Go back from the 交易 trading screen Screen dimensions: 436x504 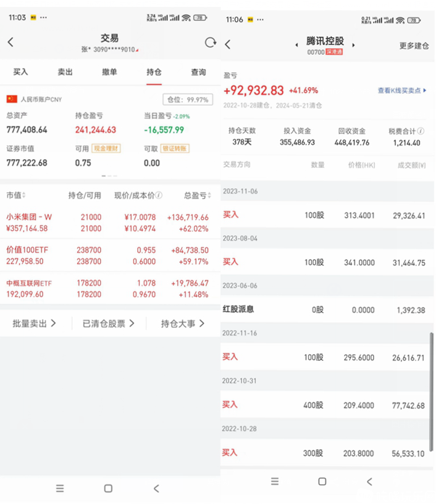tap(10, 42)
